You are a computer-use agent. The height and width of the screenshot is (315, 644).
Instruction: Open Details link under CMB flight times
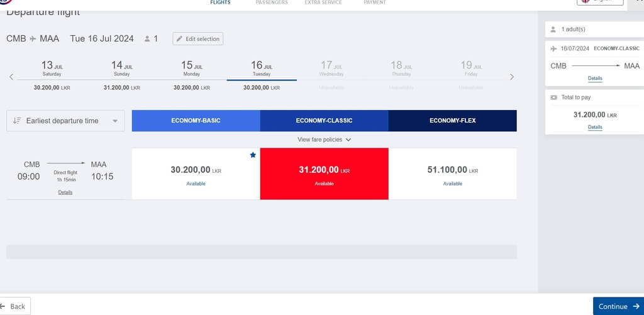pyautogui.click(x=65, y=192)
